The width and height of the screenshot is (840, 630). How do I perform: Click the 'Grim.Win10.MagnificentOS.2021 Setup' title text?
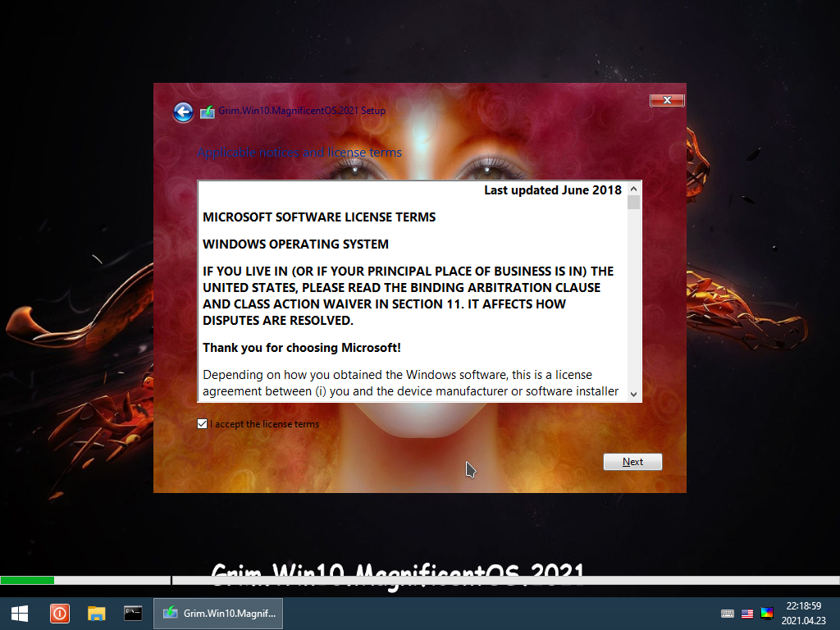click(302, 111)
